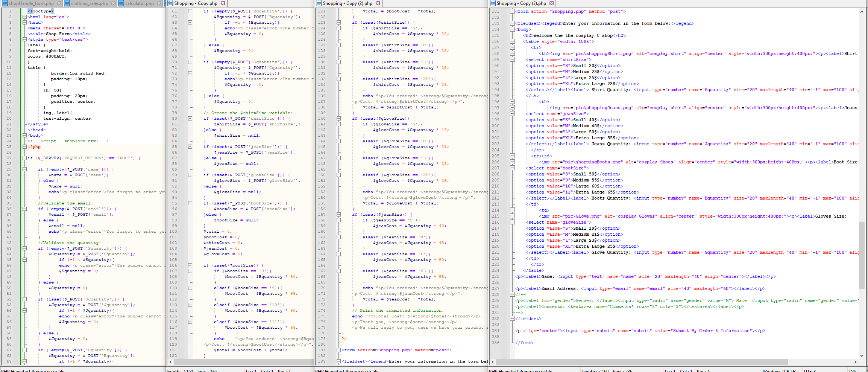Viewport: 868px width, 372px height.
Task: Click save icon on Shopping - Copy (3).php tab
Action: point(493,3)
